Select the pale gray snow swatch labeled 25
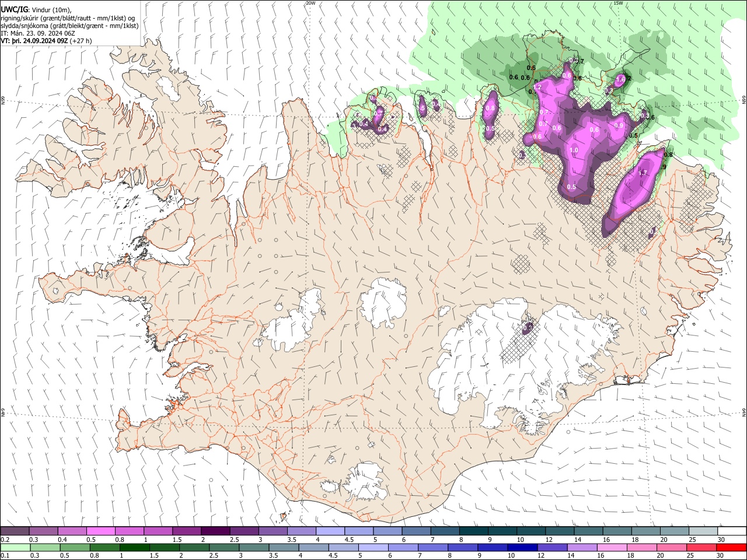 coord(703,531)
